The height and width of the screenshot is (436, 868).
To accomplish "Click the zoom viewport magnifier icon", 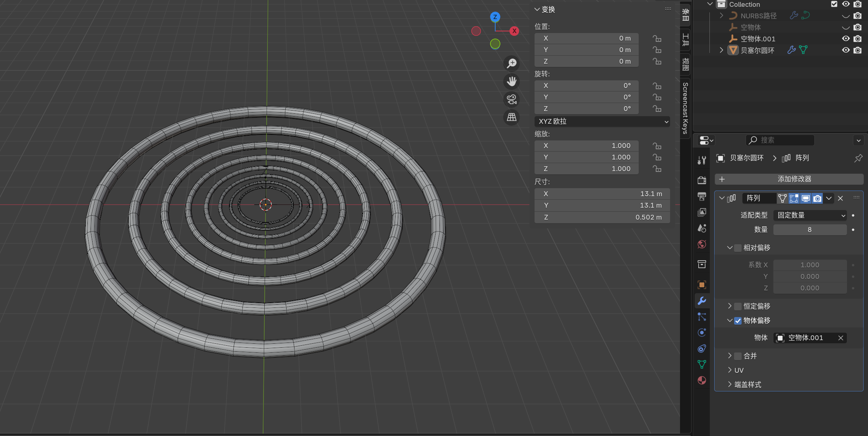I will pos(511,63).
